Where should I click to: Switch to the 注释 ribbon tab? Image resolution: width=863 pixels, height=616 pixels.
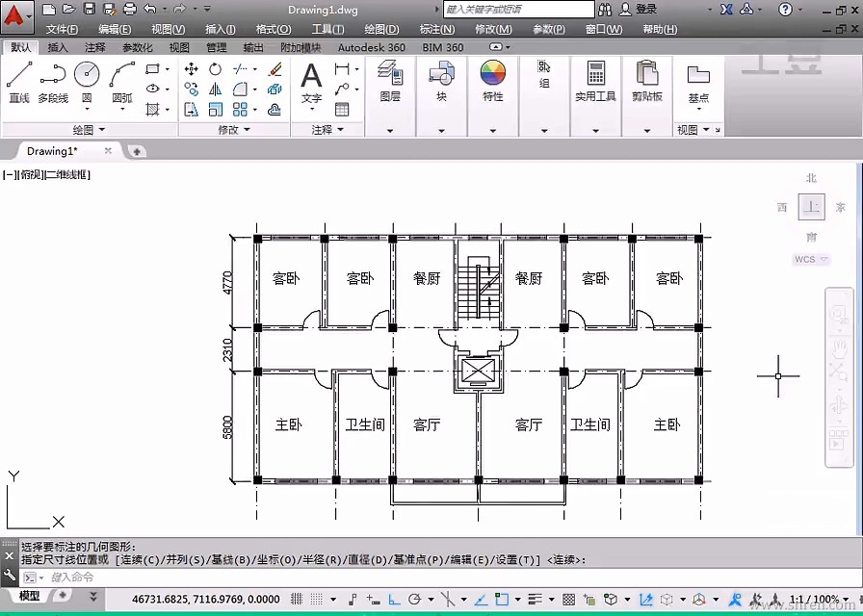95,47
